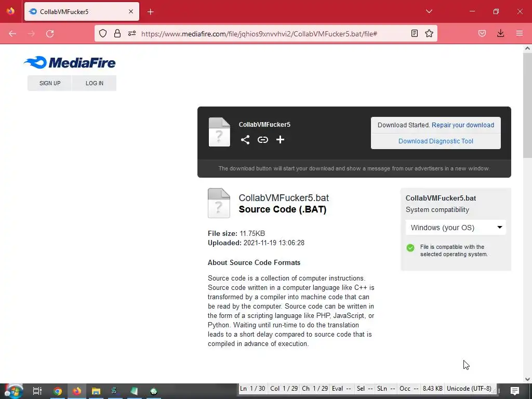Screen dimensions: 532x399
Task: Click the 8.43 KB status entry
Action: [x=433, y=389]
